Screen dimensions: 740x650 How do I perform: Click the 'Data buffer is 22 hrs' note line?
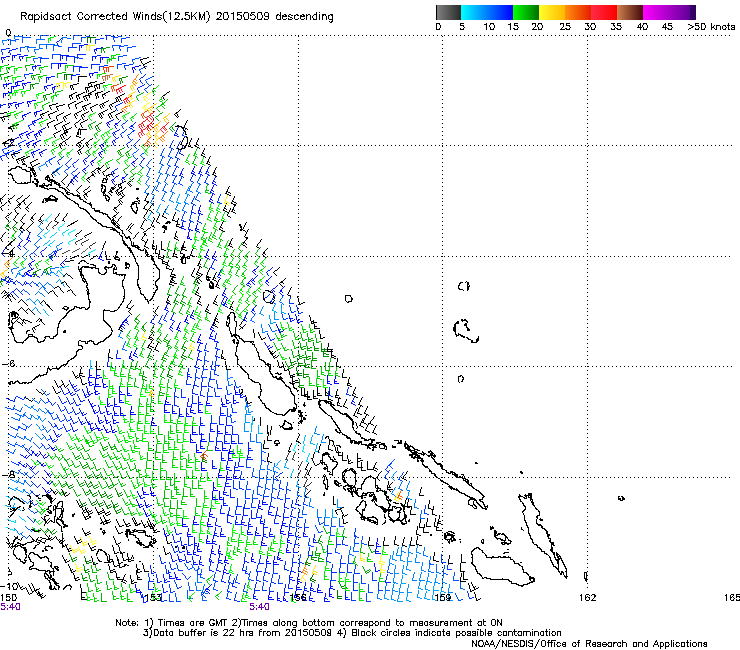[352, 633]
